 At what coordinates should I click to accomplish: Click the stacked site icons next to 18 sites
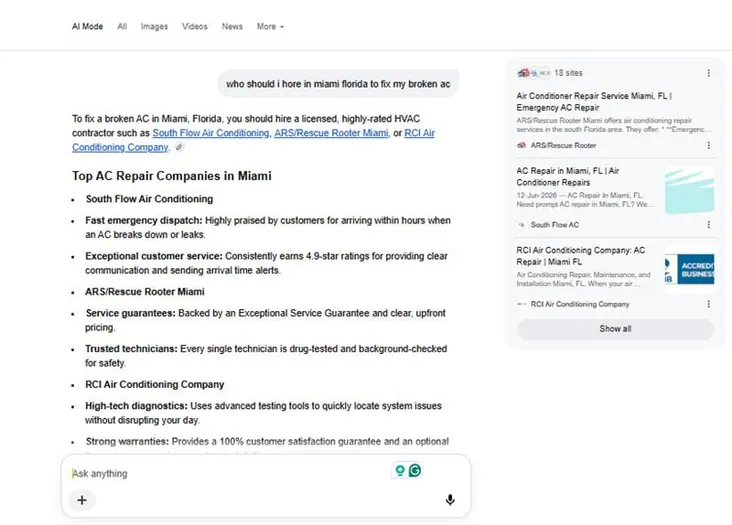(534, 73)
